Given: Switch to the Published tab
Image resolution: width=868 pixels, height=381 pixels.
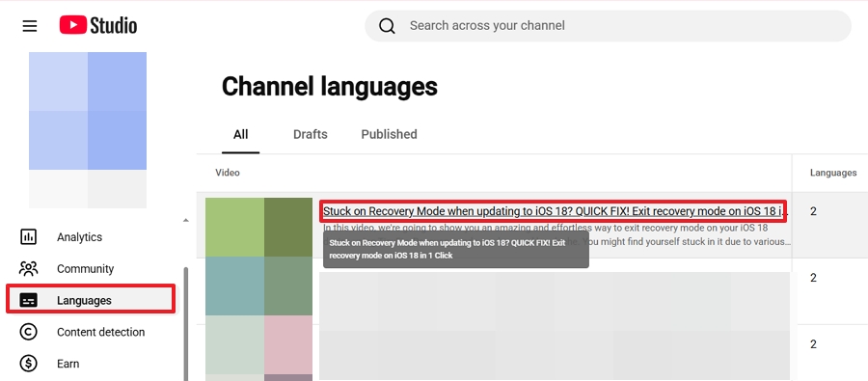Looking at the screenshot, I should [x=390, y=135].
